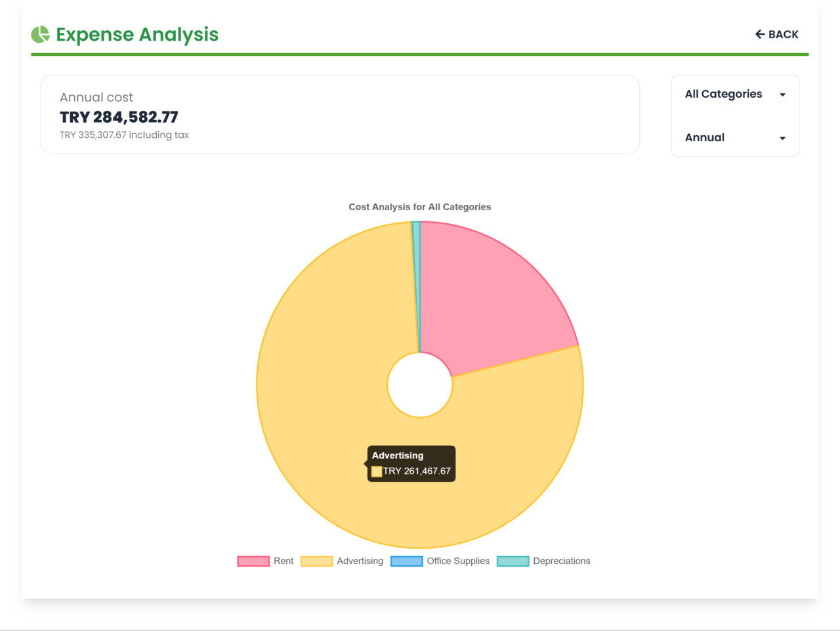Hide Depreciations via its legend label
Viewport: 840px width, 631px height.
click(561, 561)
